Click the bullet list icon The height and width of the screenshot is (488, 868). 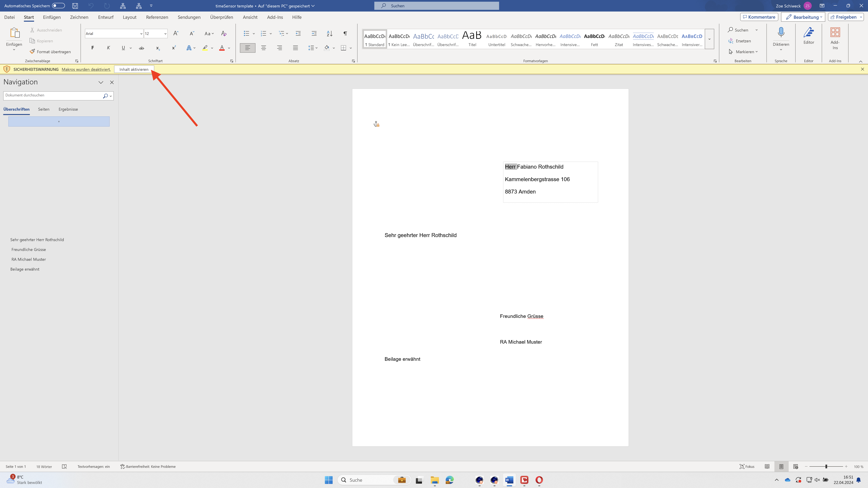[246, 33]
